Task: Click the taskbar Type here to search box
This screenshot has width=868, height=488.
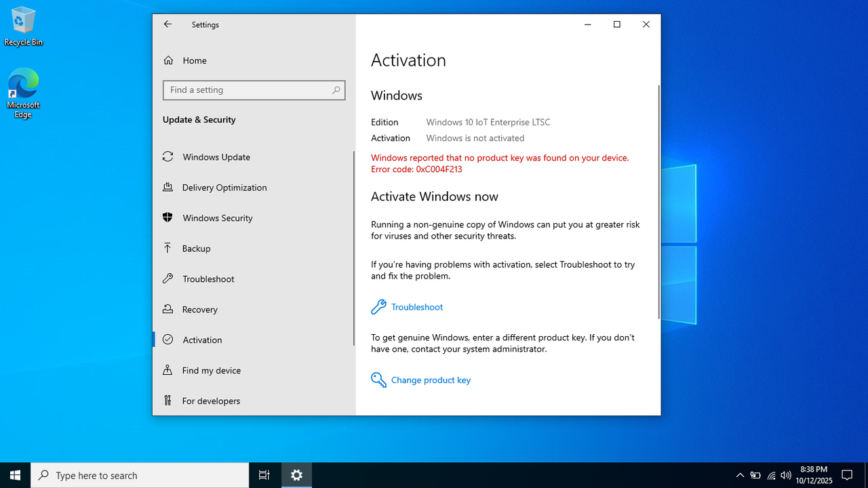Action: [140, 475]
